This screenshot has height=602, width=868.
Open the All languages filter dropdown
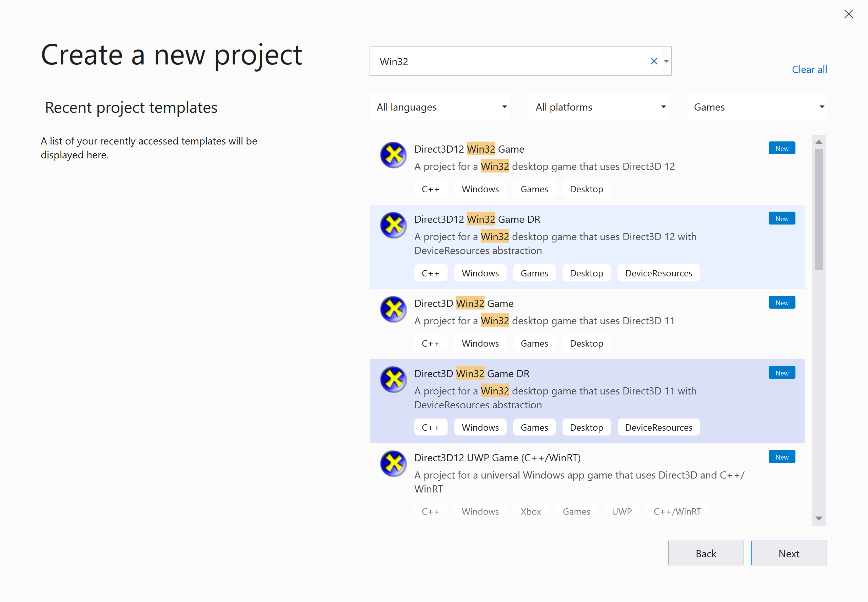(x=440, y=107)
